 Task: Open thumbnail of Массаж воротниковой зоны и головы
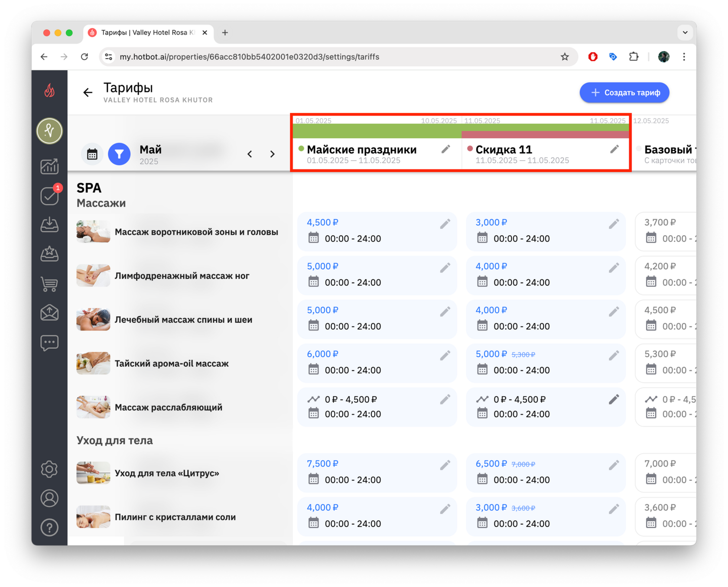pos(93,232)
